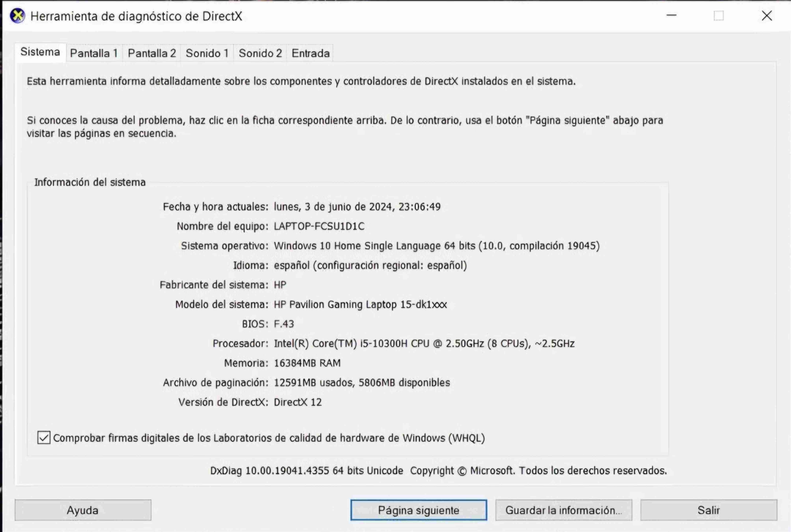Image resolution: width=791 pixels, height=532 pixels.
Task: Uncheck the WHQL digital signatures checkbox
Action: (44, 438)
